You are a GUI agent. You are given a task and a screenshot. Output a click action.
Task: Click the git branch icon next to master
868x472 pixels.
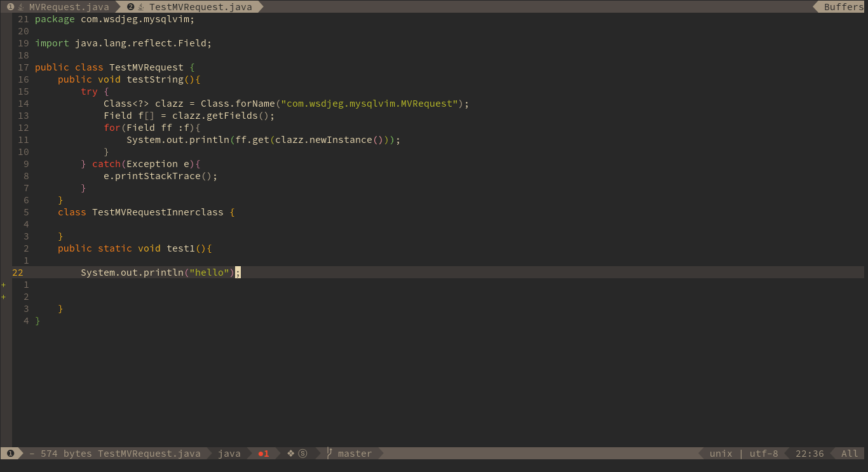329,453
